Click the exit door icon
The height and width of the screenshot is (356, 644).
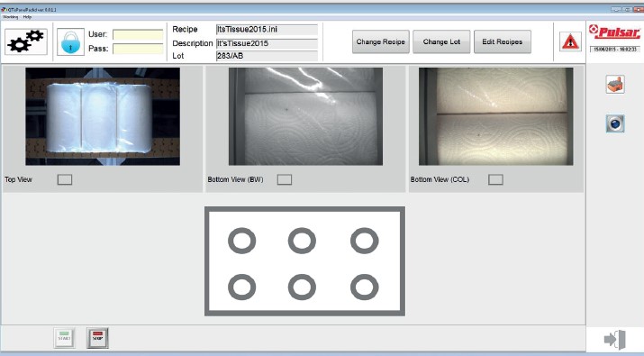(x=615, y=340)
